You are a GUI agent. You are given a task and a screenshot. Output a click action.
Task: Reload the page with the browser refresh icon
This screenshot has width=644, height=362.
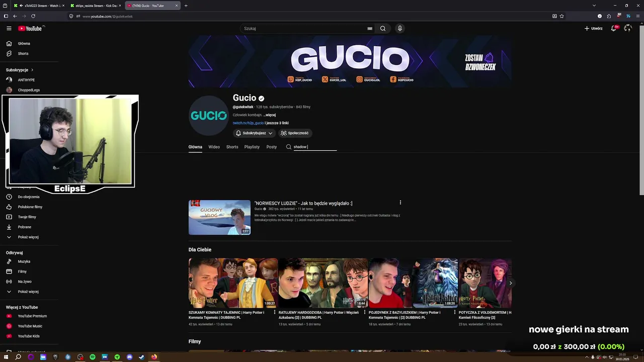pyautogui.click(x=33, y=16)
